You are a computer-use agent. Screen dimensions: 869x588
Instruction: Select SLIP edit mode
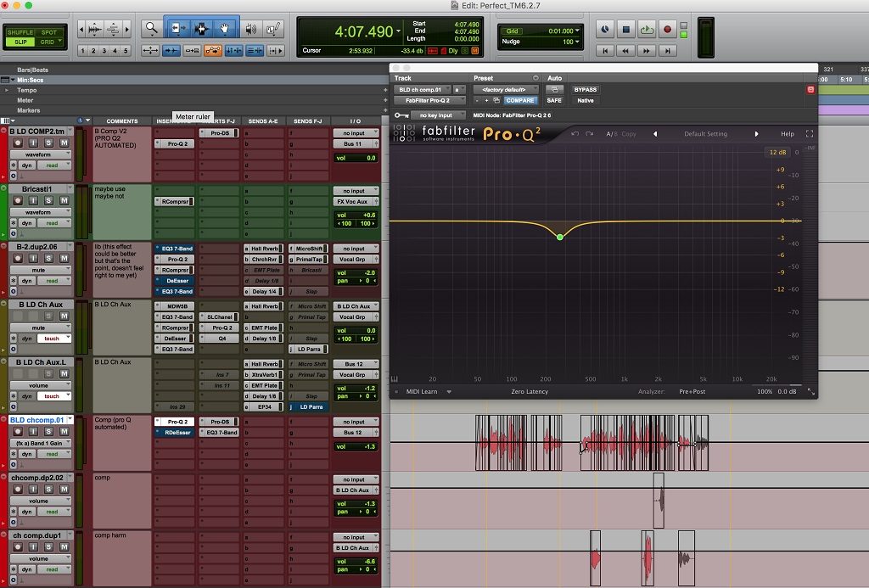[20, 42]
